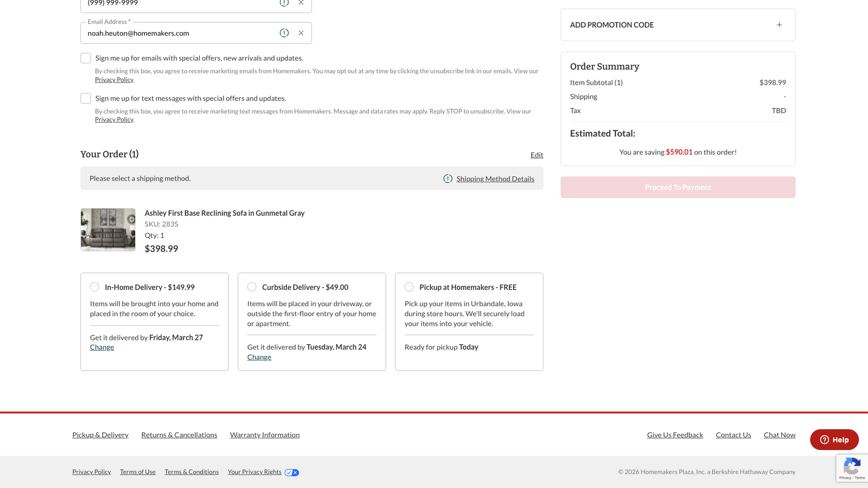Click the reclining sofa product thumbnail

coord(108,230)
